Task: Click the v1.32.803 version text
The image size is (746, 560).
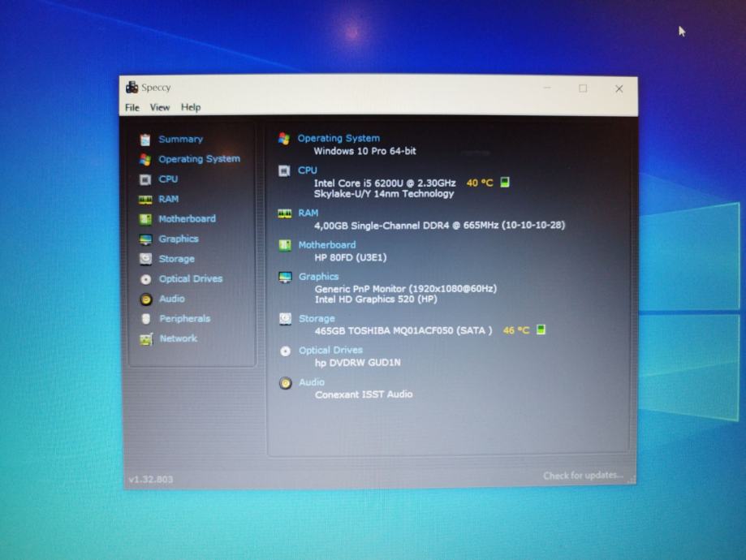Action: [151, 479]
